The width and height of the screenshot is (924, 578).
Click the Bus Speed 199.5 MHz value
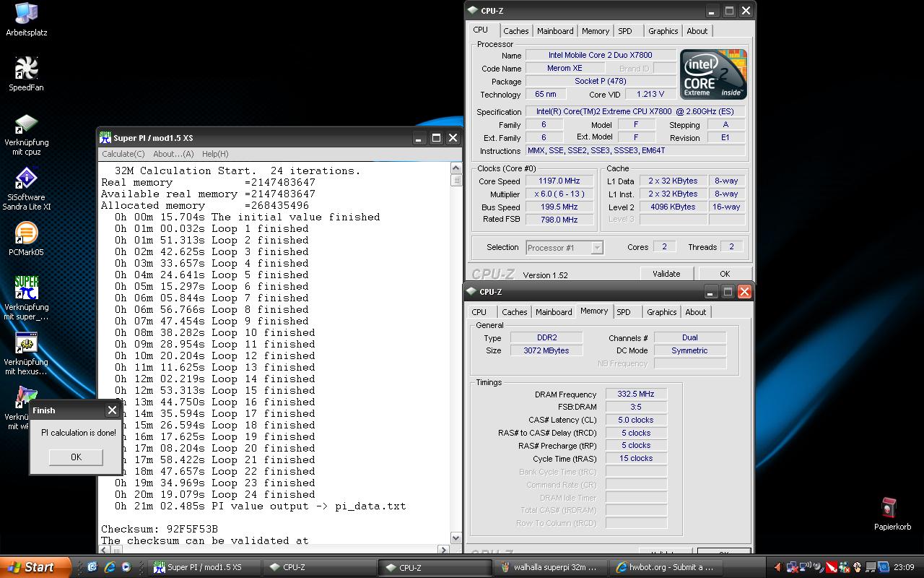559,207
